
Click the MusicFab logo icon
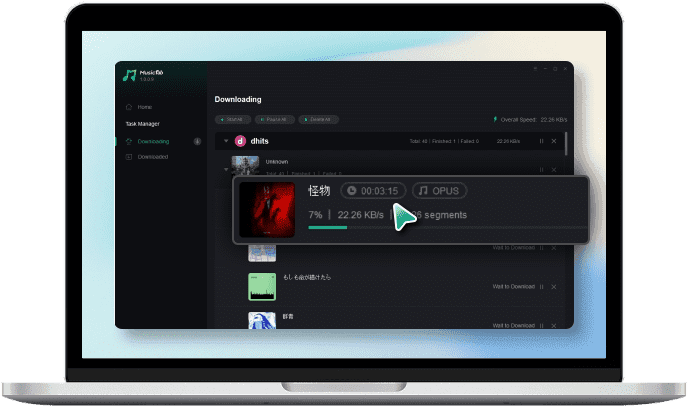coord(129,75)
